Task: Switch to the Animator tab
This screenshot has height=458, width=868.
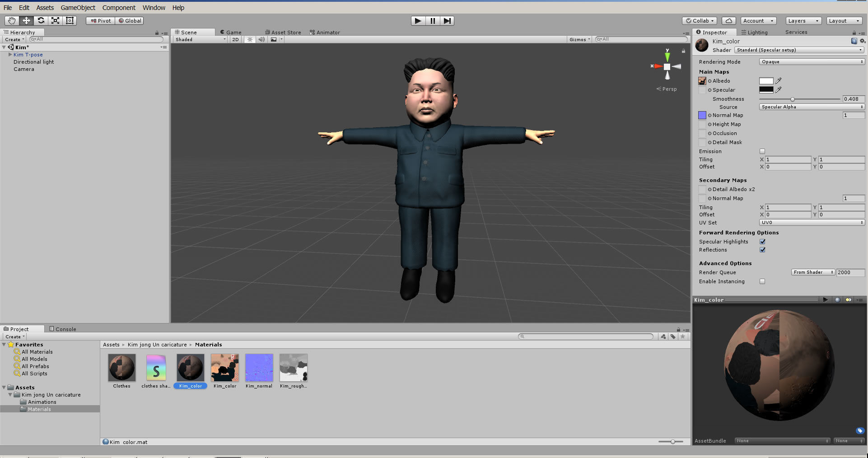Action: [325, 33]
